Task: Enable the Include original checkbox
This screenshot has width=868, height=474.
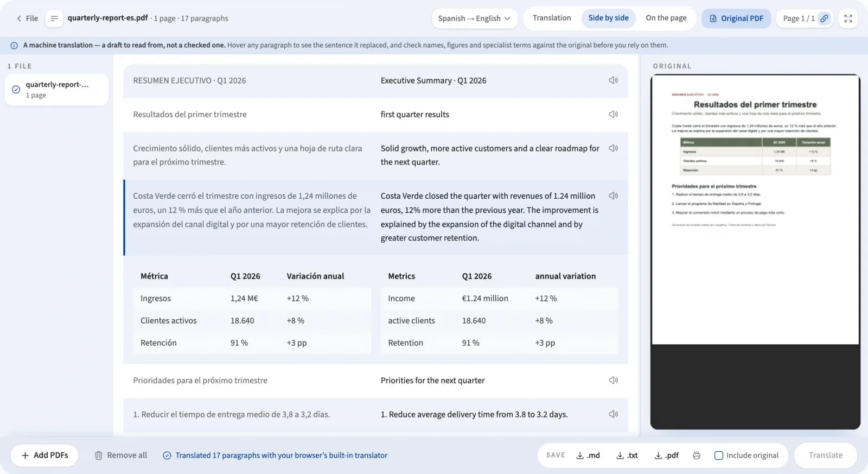Action: (719, 456)
